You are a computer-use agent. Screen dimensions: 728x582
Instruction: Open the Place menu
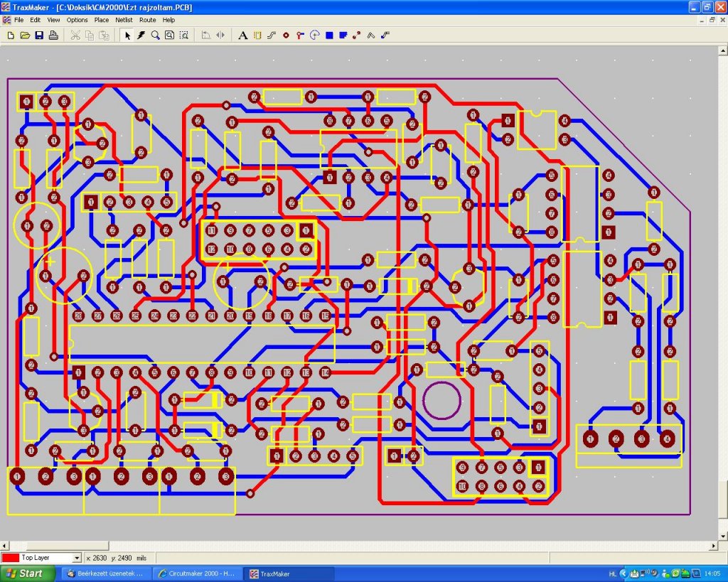coord(101,20)
